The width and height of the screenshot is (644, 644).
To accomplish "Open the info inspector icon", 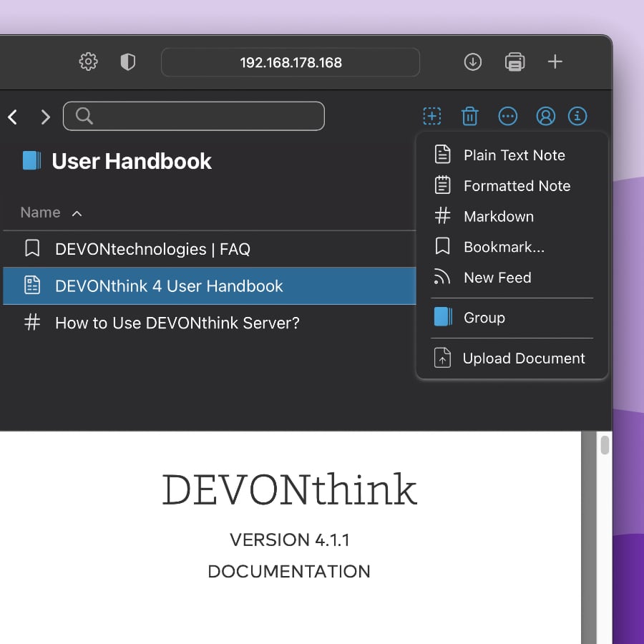I will tap(577, 116).
